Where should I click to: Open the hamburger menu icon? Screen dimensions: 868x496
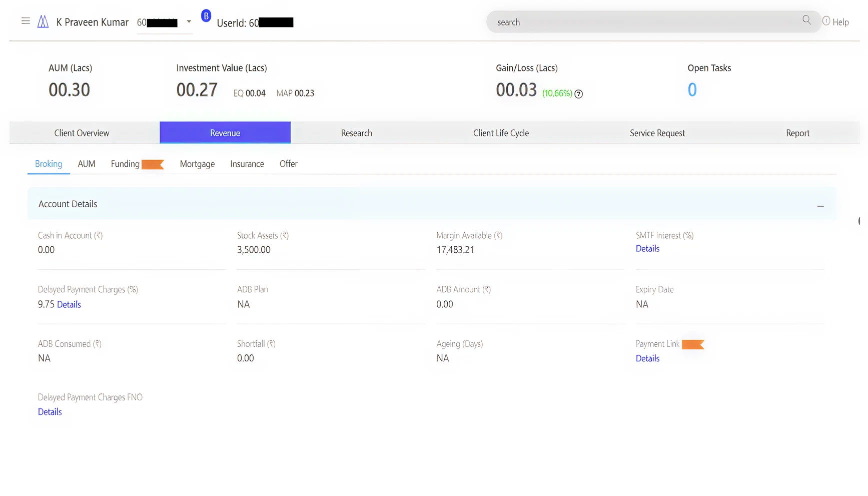pyautogui.click(x=26, y=21)
